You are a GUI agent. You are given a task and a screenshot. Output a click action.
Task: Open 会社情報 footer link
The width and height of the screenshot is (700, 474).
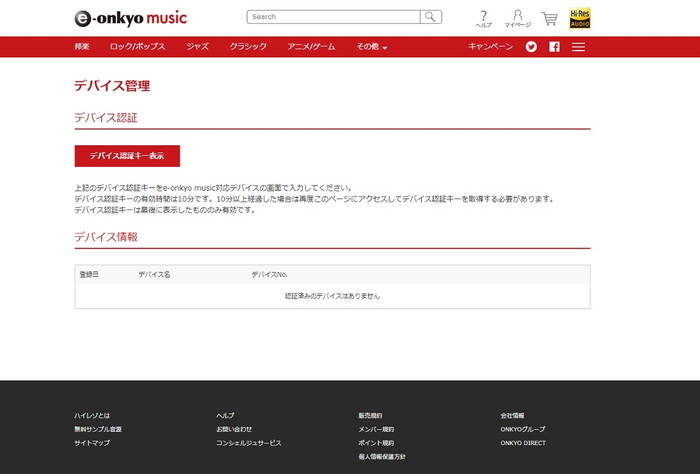(x=512, y=416)
